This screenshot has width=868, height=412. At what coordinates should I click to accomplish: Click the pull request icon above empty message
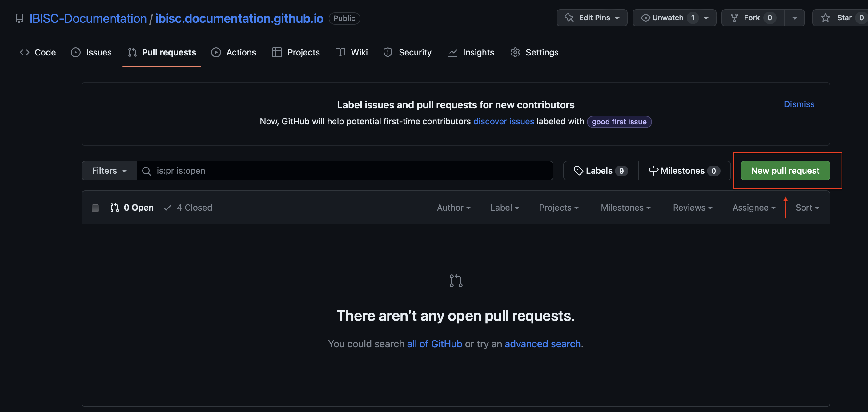coord(456,281)
